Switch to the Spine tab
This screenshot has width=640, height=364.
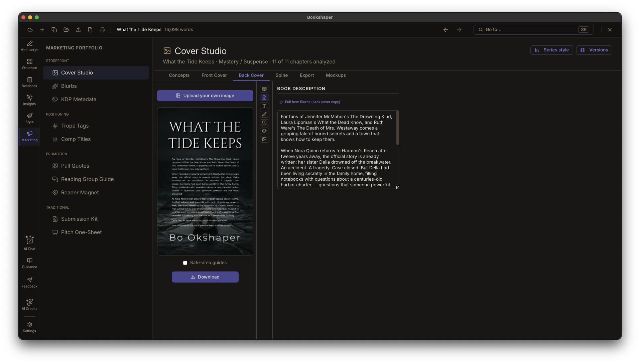pos(281,75)
